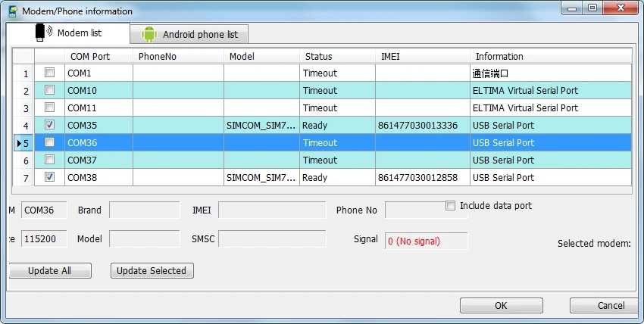
Task: Check the COM1 row checkbox
Action: (x=49, y=73)
